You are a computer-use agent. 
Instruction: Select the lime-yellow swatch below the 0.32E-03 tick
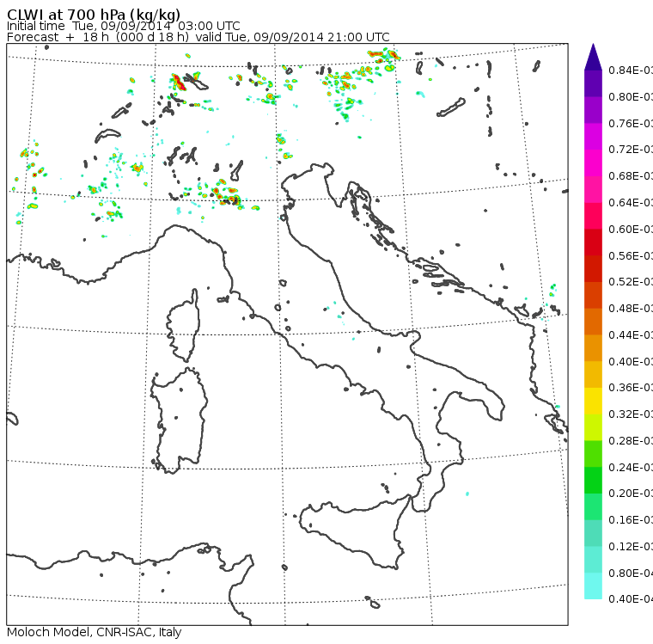tap(593, 427)
